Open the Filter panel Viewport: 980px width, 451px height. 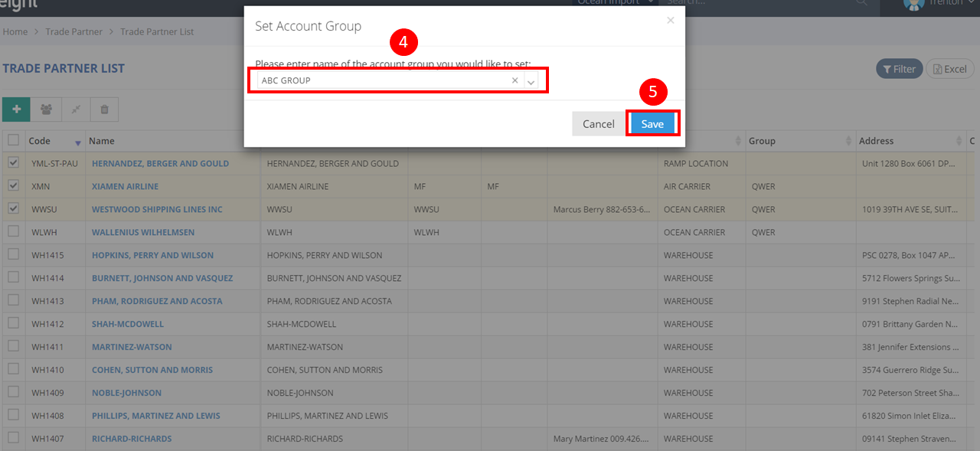coord(899,69)
